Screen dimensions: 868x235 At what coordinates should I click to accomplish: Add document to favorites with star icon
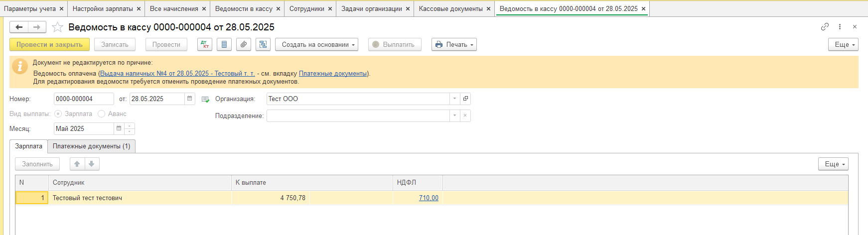coord(58,27)
